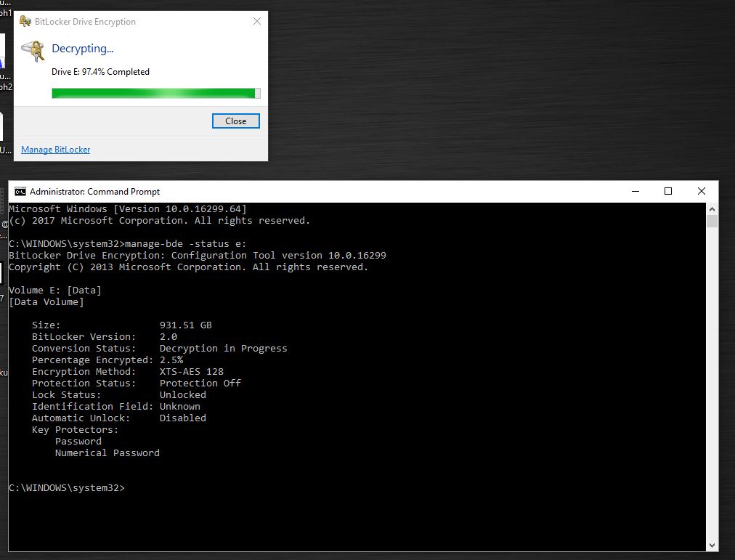
Task: Click the lock status value 'Unlocked'
Action: (183, 394)
